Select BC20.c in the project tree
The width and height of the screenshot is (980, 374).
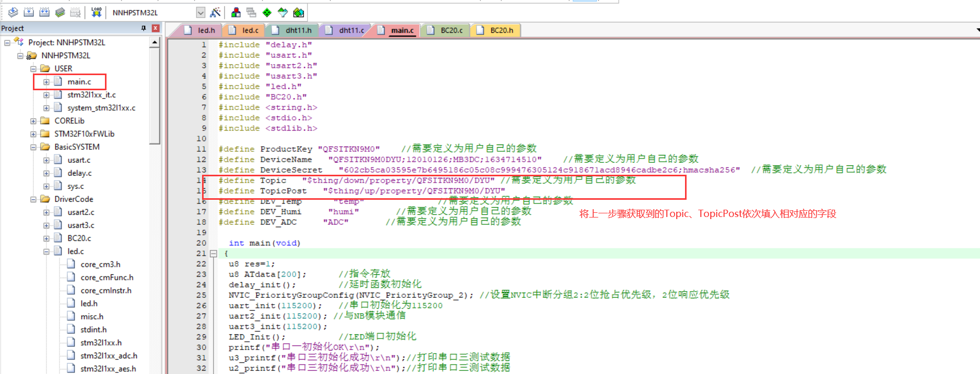point(79,238)
